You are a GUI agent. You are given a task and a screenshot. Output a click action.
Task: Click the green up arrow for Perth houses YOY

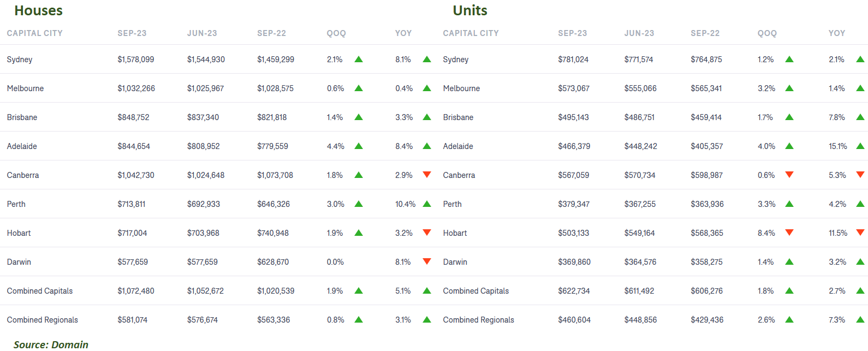click(x=427, y=204)
